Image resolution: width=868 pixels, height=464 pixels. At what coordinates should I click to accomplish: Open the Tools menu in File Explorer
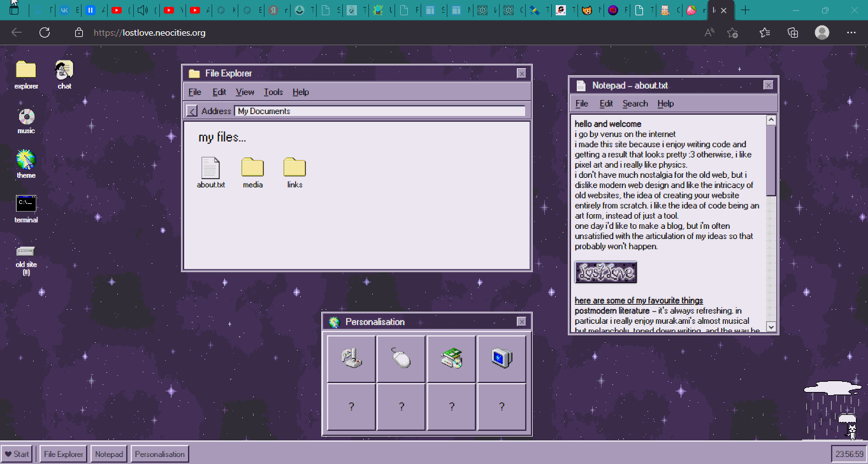(x=273, y=92)
